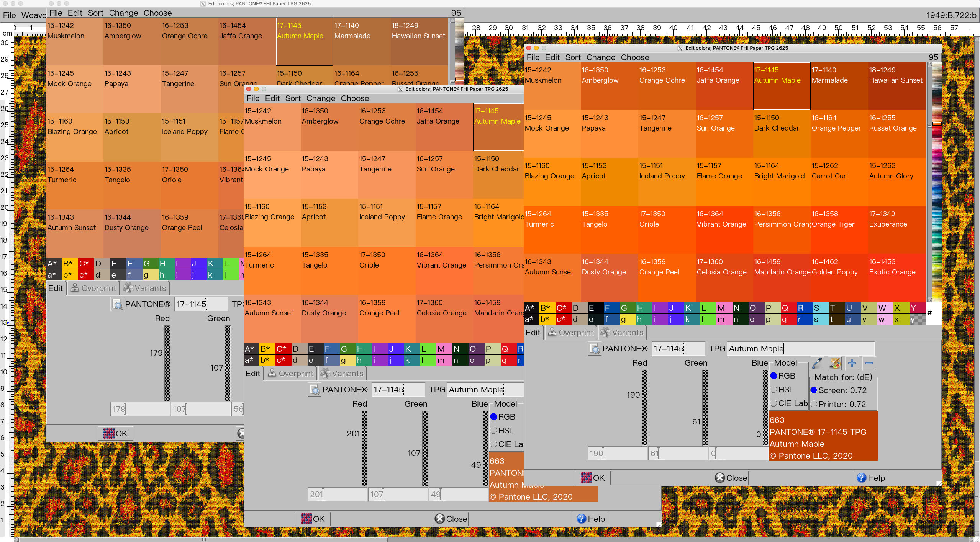Click the blue minus icon in right window
The height and width of the screenshot is (542, 980).
[869, 363]
